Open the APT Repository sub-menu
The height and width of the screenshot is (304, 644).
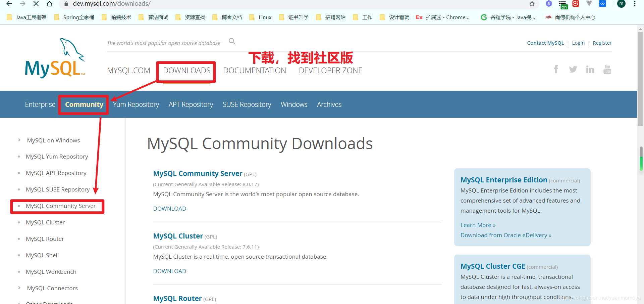click(191, 104)
